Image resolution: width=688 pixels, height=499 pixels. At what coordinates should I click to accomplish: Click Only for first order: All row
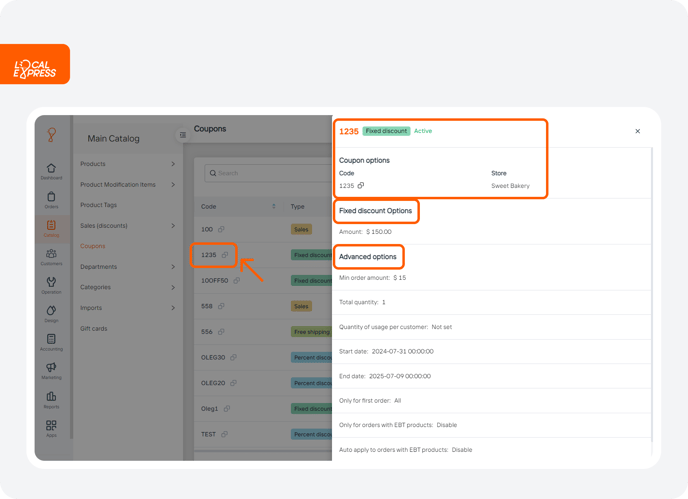click(491, 401)
